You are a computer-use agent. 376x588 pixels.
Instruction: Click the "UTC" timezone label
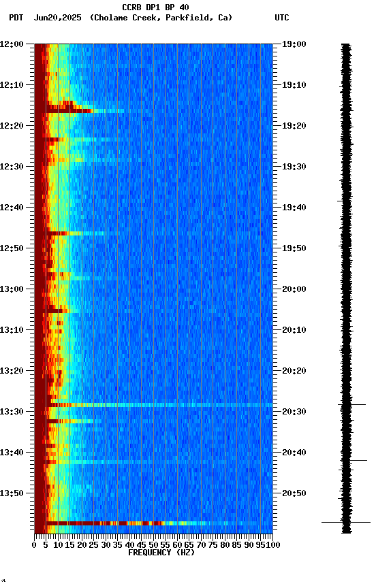[x=282, y=18]
